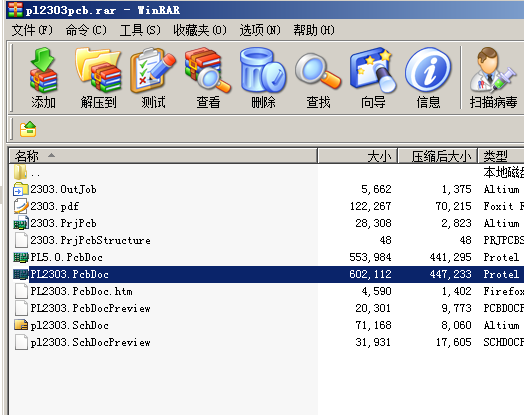524x415 pixels.
Task: Click size value 4,590 of PL2303.PcbDoc.htm
Action: [376, 291]
